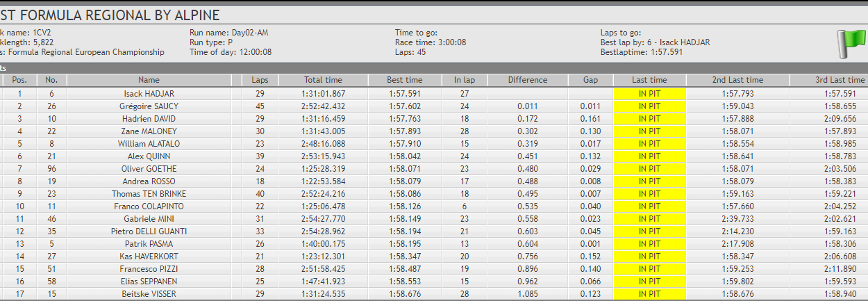This screenshot has width=868, height=301.
Task: Select driver name William ALATALO
Action: (149, 144)
